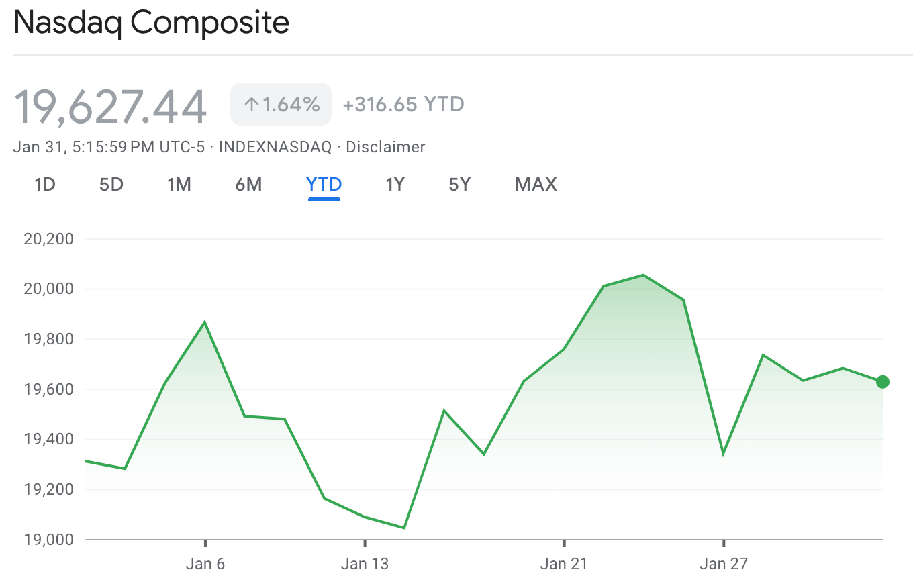The width and height of the screenshot is (913, 588).
Task: Switch chart to the 1Y range
Action: pyautogui.click(x=395, y=184)
